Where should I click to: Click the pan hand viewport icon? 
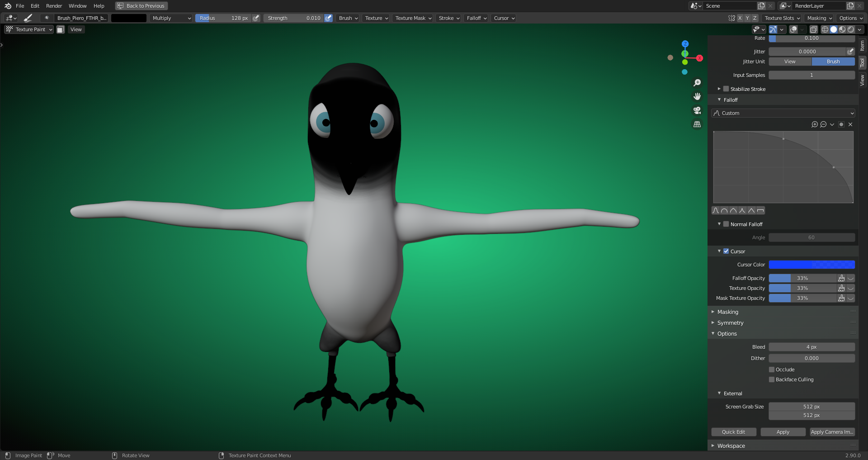697,96
